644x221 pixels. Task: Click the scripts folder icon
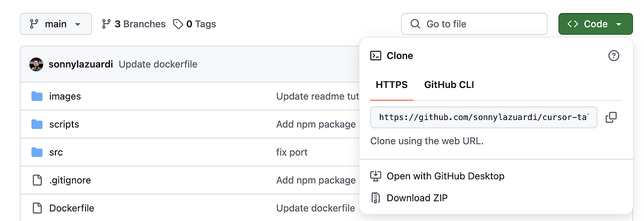(x=37, y=124)
